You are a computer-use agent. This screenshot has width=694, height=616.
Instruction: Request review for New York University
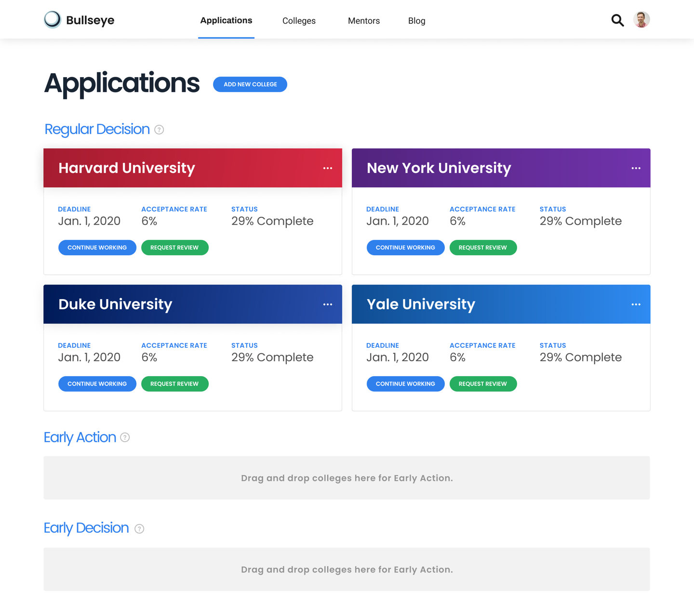(x=483, y=248)
